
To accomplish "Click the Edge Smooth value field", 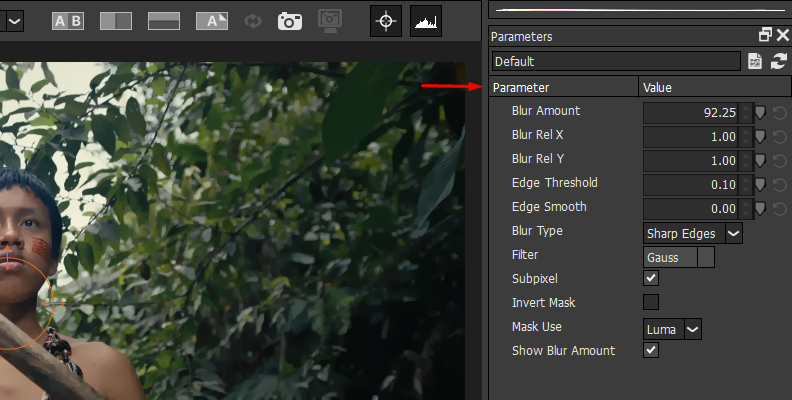I will [x=691, y=209].
